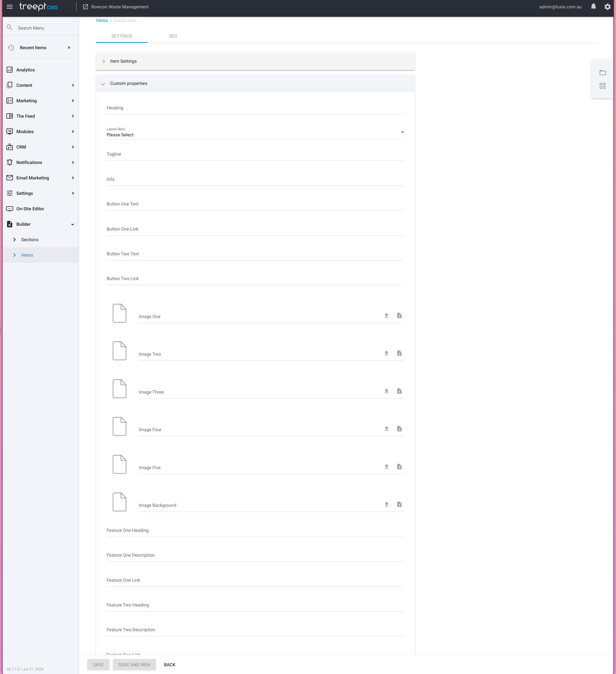Open the hamburger menu icon
The image size is (616, 674).
pyautogui.click(x=10, y=7)
